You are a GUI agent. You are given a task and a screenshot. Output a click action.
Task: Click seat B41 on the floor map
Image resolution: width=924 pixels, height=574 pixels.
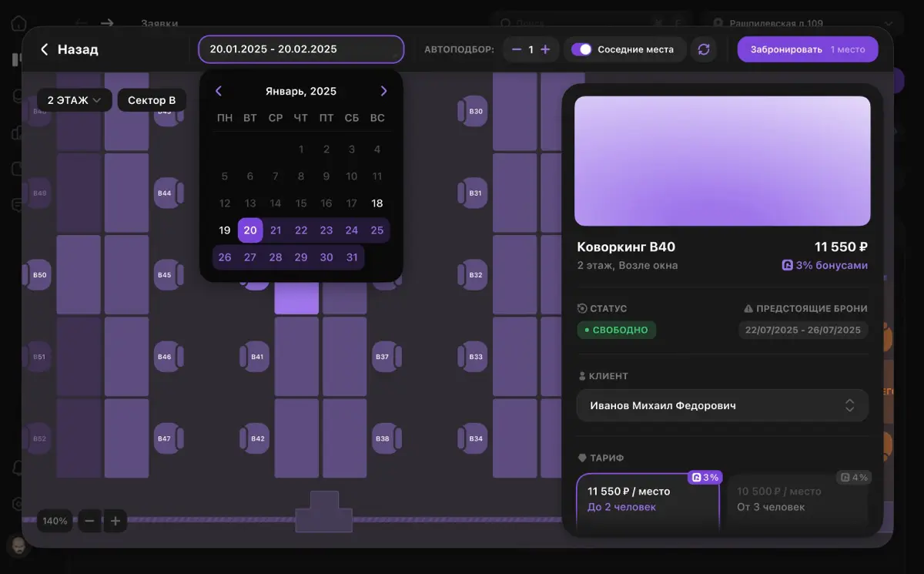[256, 357]
